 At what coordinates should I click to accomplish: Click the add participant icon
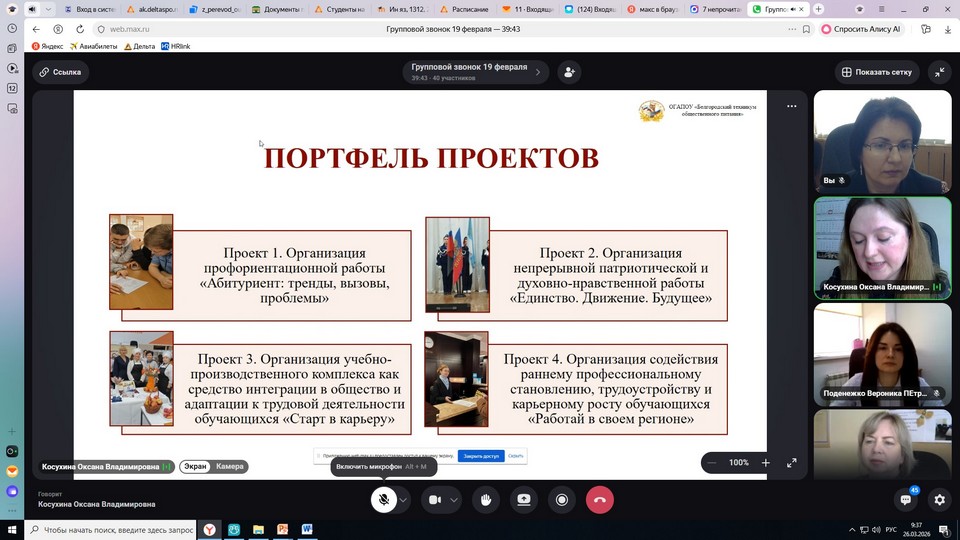[569, 72]
